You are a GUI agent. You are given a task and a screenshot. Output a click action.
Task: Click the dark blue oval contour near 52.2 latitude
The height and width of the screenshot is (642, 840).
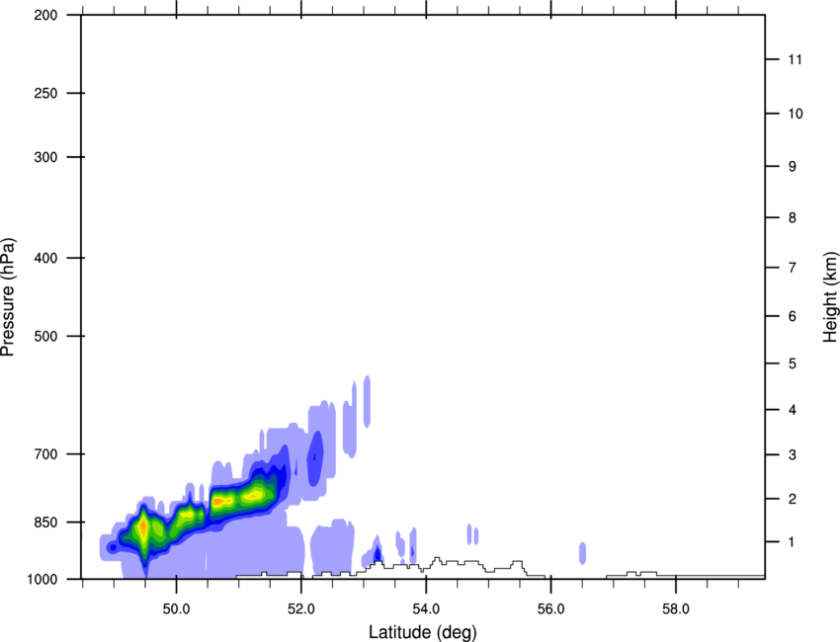tap(315, 458)
